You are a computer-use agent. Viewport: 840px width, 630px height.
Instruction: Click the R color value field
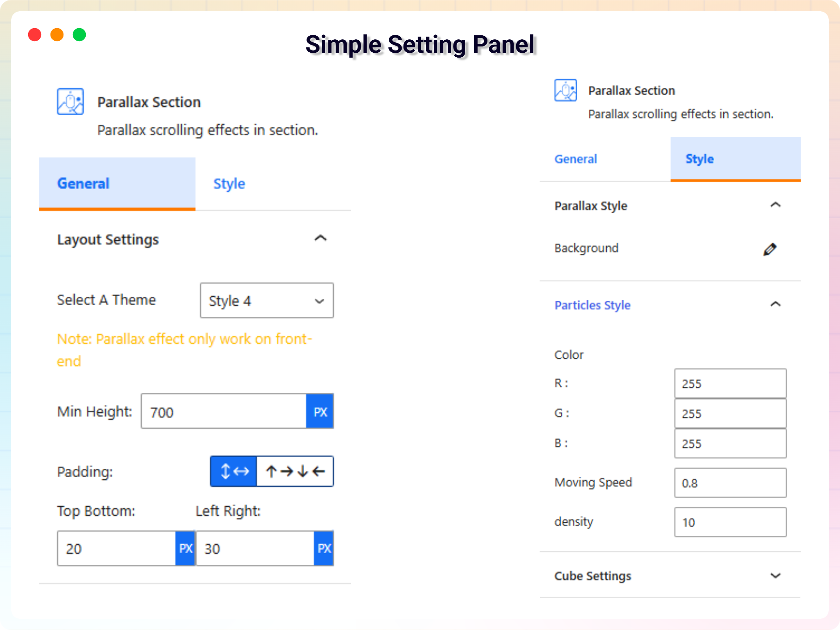730,384
